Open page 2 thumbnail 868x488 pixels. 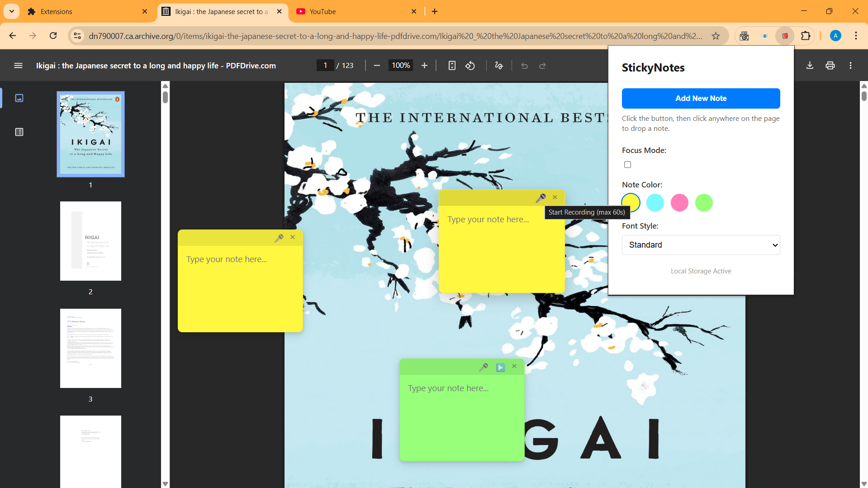pyautogui.click(x=90, y=241)
